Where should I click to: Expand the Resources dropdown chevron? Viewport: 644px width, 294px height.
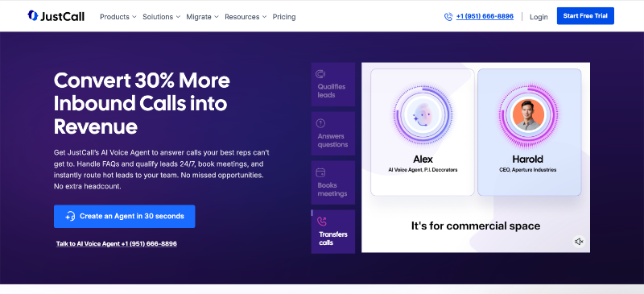click(x=264, y=17)
